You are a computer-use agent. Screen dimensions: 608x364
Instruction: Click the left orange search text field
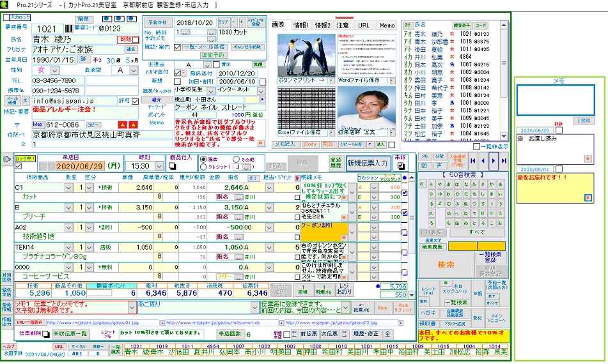pos(463,246)
